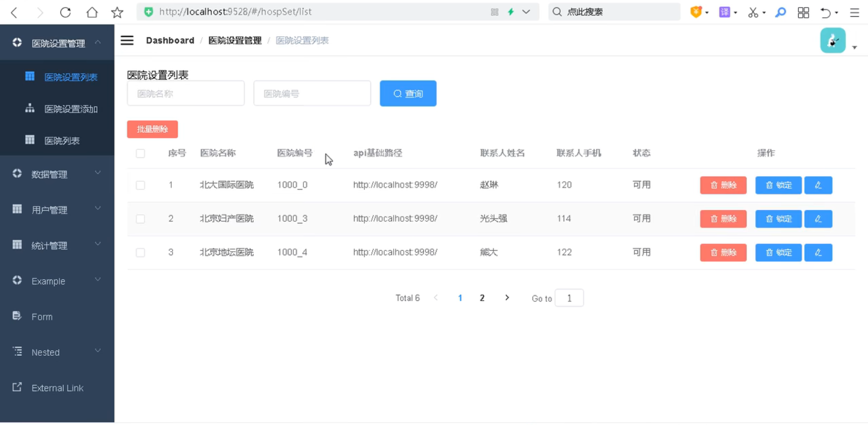Expand the Nested sidebar menu
The width and height of the screenshot is (868, 425).
[x=57, y=352]
